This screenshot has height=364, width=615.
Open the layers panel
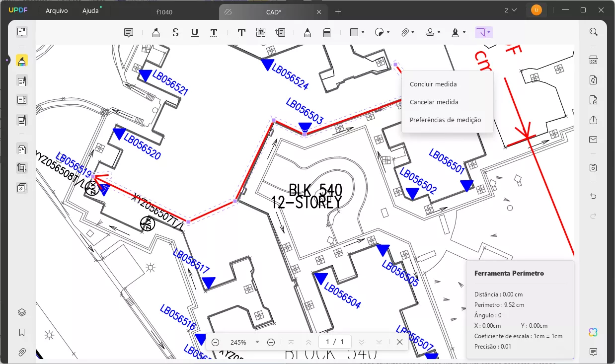(x=21, y=312)
